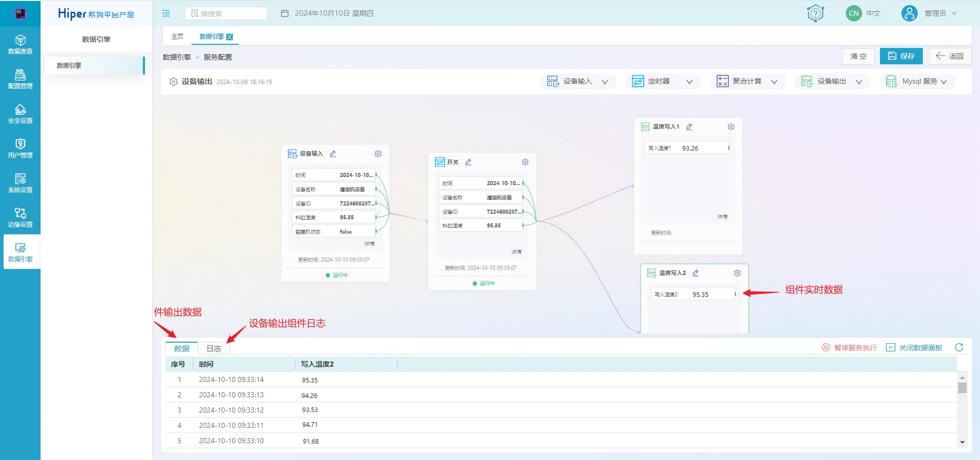Close the 数据引擎 tab
980x460 pixels.
click(230, 37)
